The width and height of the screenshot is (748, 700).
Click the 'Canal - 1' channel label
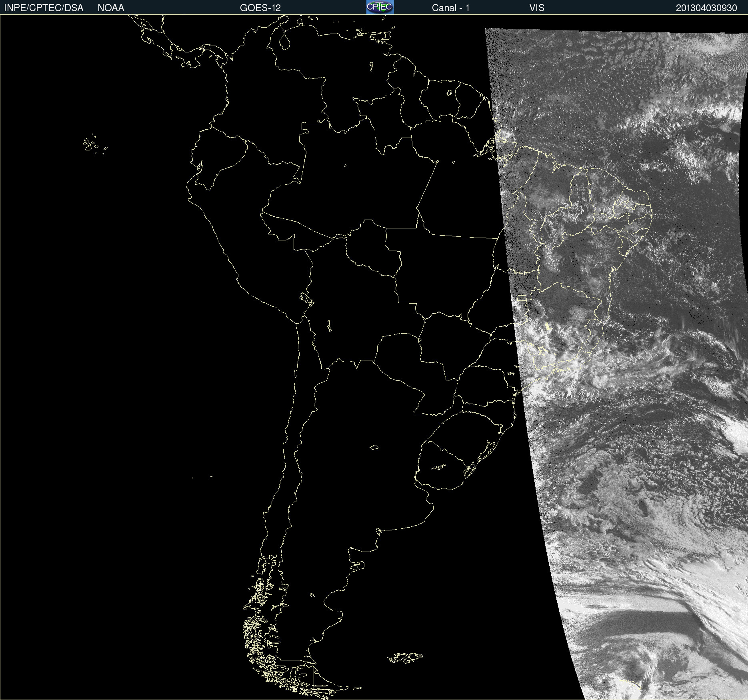click(x=451, y=8)
